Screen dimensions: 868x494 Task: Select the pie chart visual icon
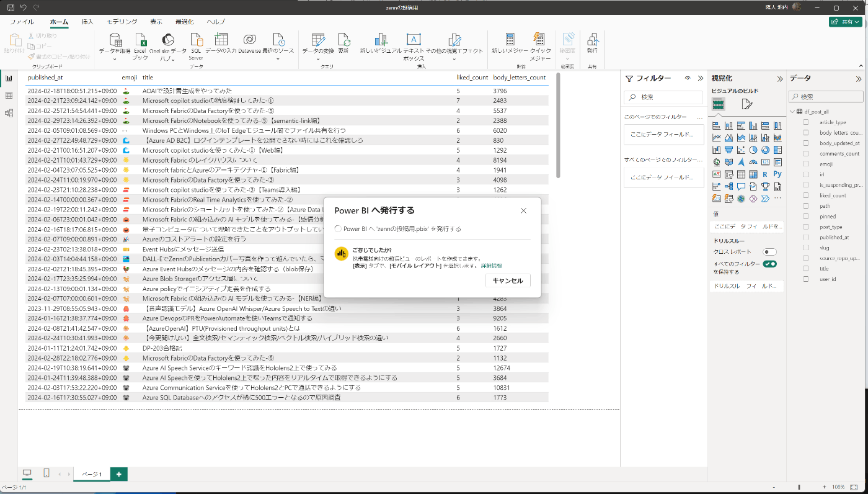pos(753,150)
